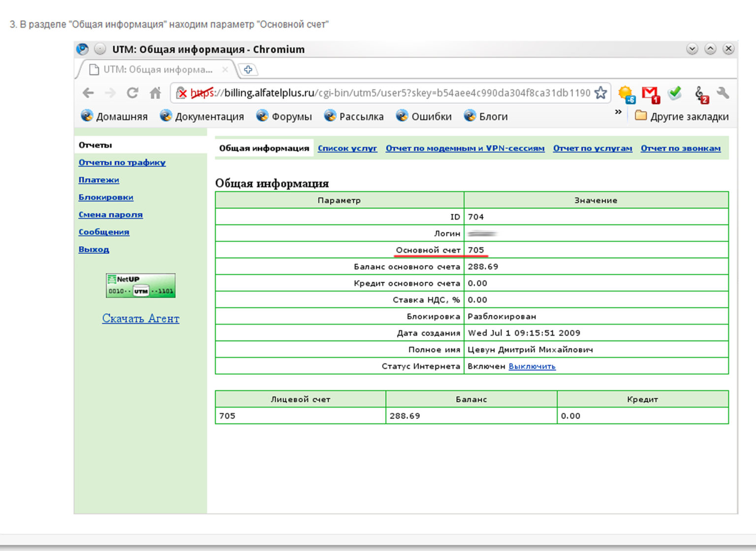Reload the billing page

132,93
